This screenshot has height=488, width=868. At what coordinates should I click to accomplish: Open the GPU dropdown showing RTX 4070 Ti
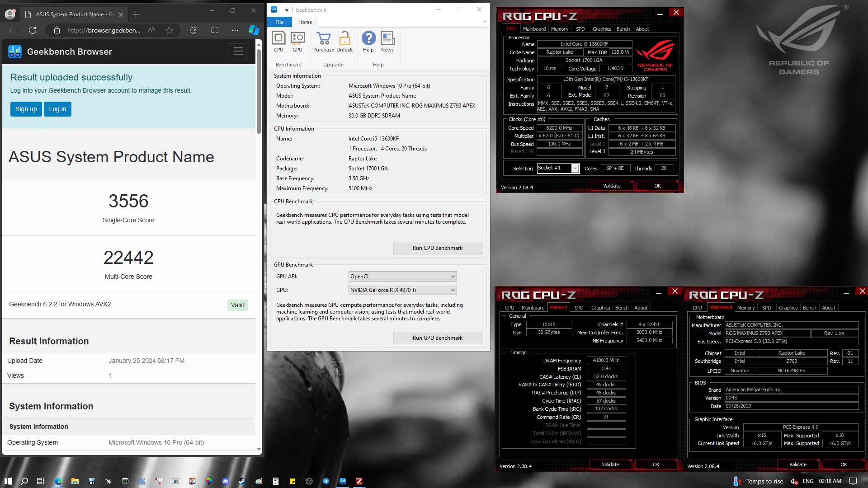[402, 290]
